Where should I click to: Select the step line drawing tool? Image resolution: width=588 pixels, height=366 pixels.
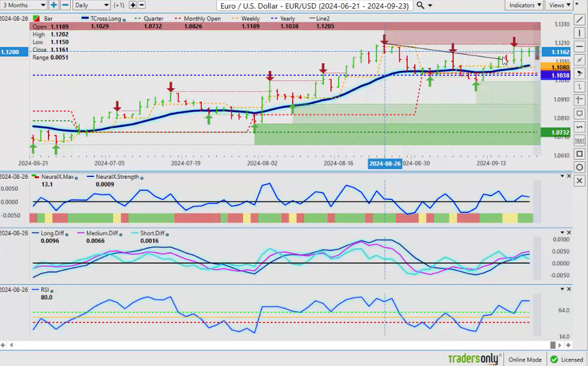click(579, 87)
